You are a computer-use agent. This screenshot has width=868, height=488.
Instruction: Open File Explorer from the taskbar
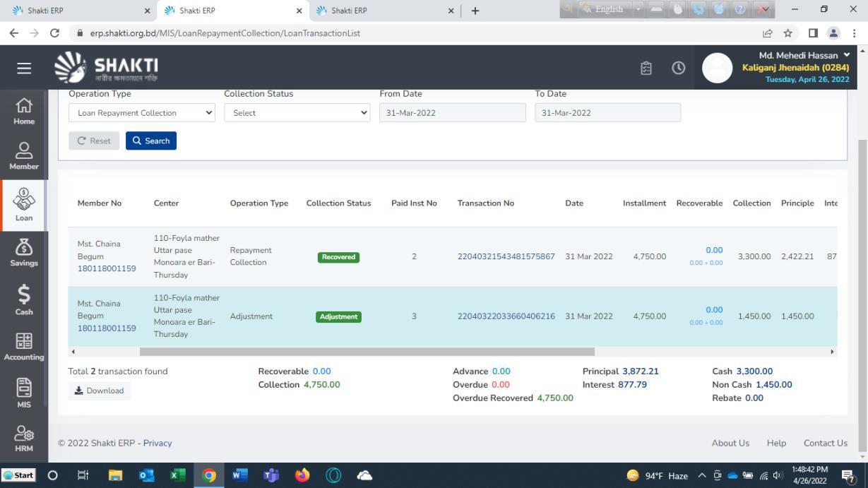point(115,475)
